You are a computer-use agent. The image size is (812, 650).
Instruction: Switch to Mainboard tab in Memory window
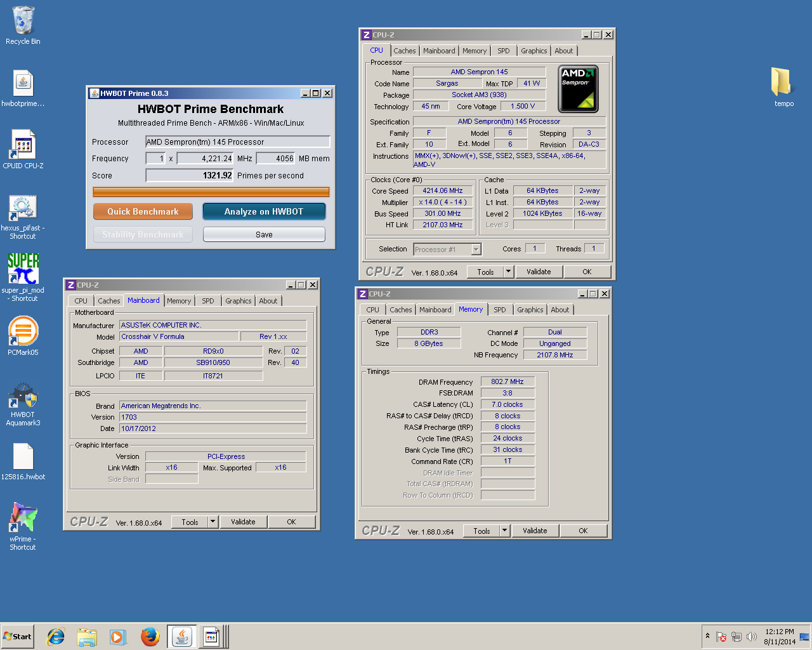click(x=435, y=310)
